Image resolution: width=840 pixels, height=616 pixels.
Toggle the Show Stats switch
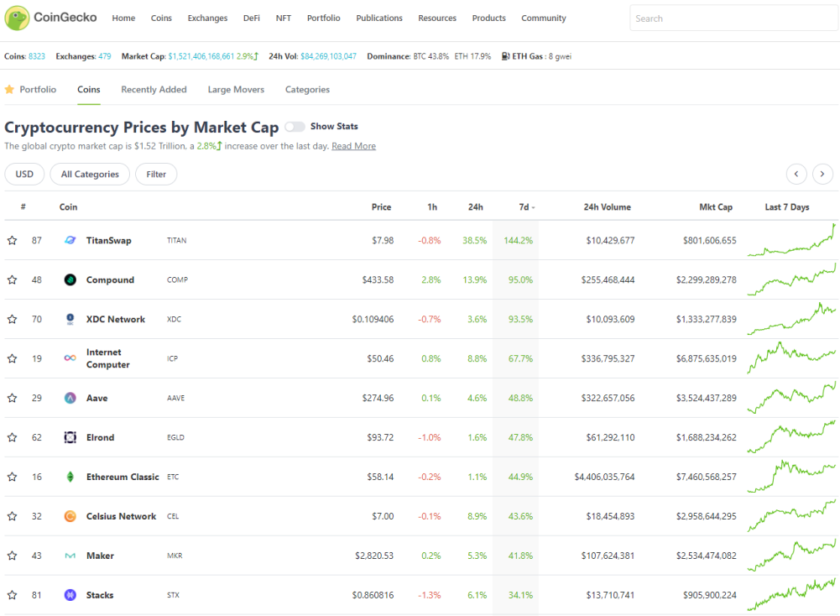[x=295, y=127]
